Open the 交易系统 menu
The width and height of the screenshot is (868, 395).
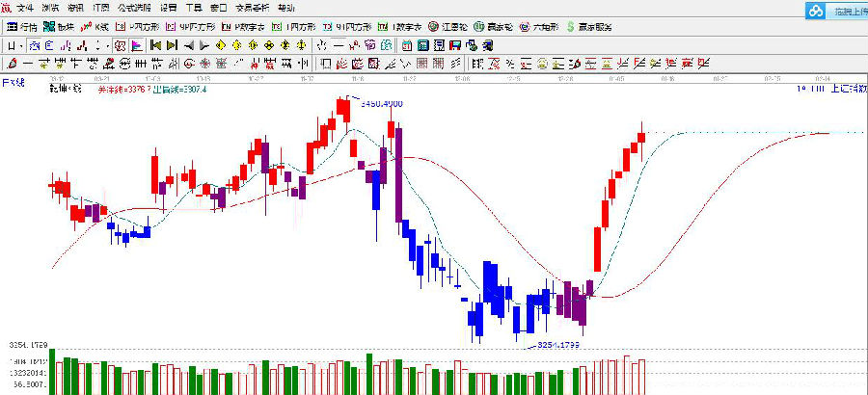point(252,8)
